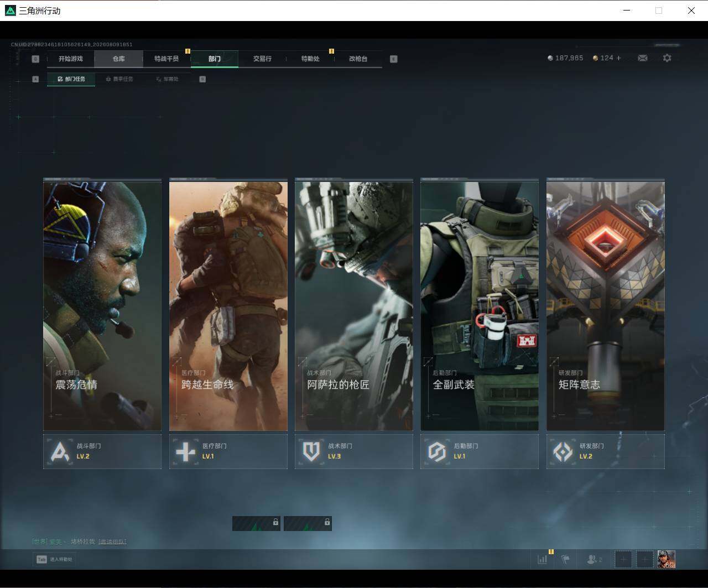Viewport: 708px width, 588px height.
Task: Select the 部门 tab
Action: pos(215,59)
